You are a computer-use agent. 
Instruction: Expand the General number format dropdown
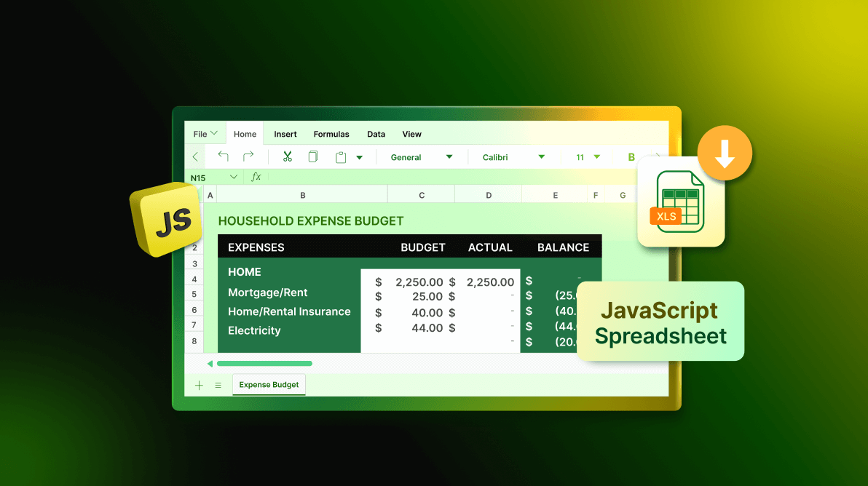tap(449, 157)
